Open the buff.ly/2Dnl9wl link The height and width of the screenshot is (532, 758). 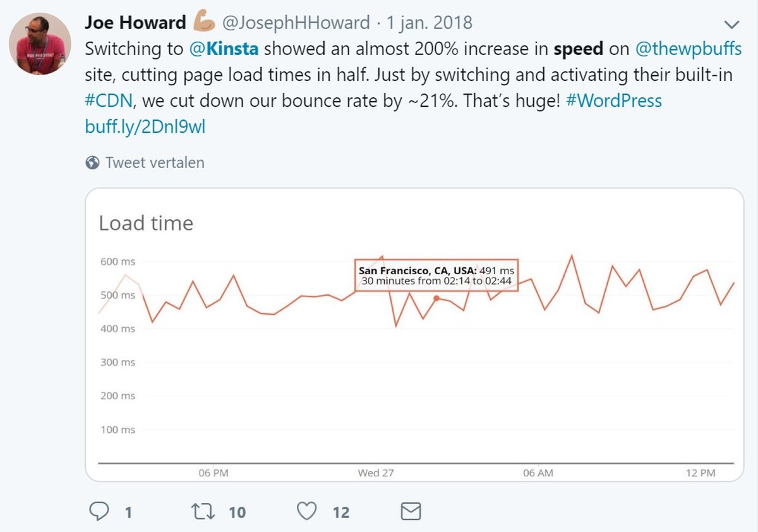coord(145,126)
